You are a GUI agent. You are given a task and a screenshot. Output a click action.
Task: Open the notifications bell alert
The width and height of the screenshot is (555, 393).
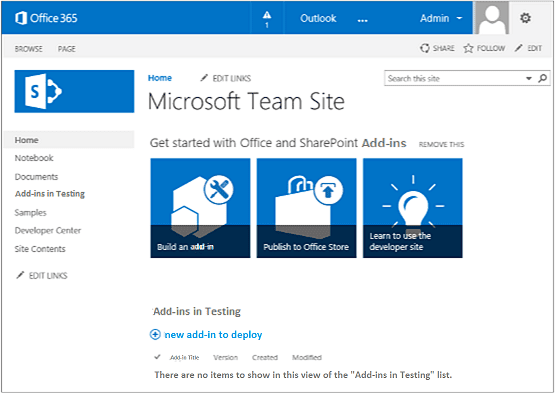(x=267, y=19)
